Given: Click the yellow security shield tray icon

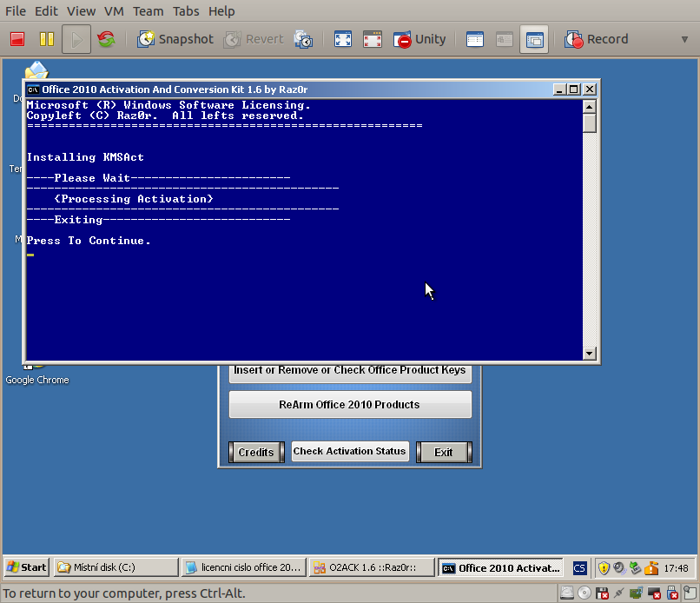Looking at the screenshot, I should 604,568.
